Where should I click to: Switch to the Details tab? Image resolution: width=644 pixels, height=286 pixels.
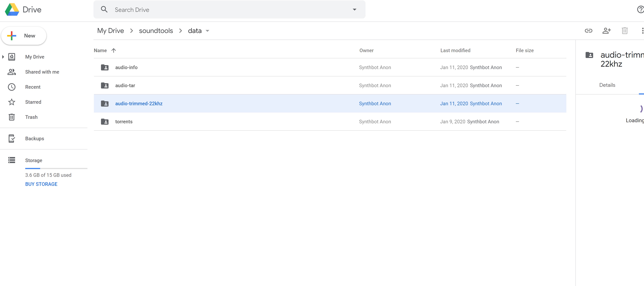pyautogui.click(x=607, y=85)
